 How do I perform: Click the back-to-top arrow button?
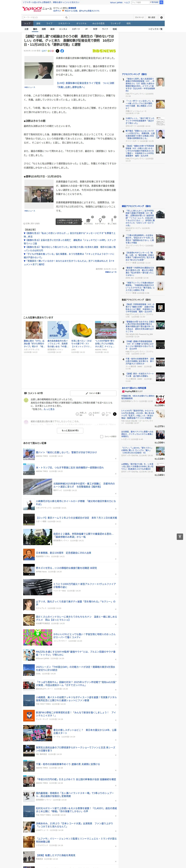click(x=180, y=537)
